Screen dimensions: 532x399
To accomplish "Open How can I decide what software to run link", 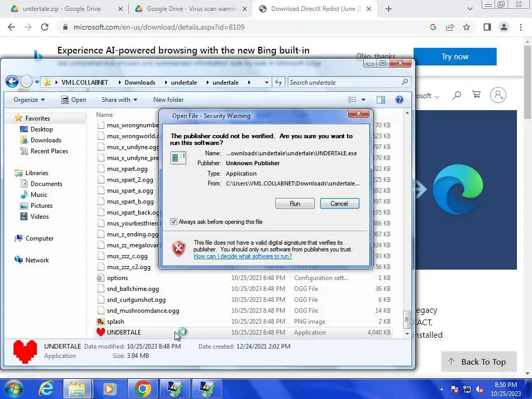I will 243,256.
